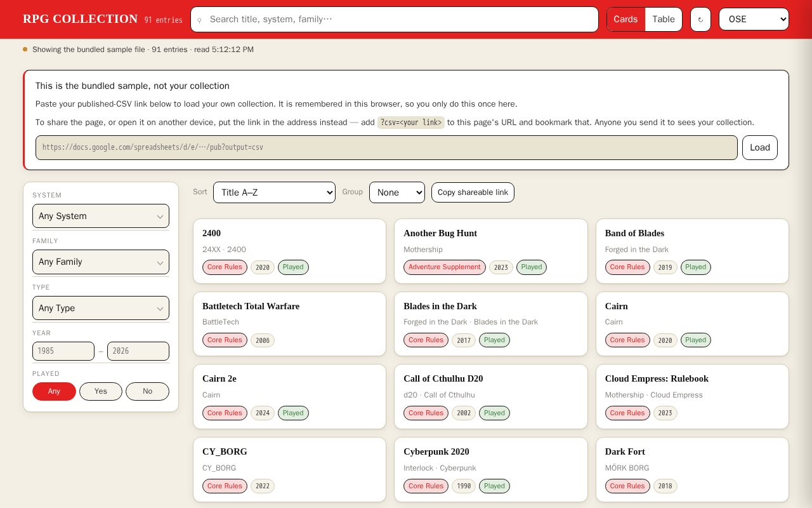Open the Any System dropdown
The image size is (812, 508).
pos(101,216)
